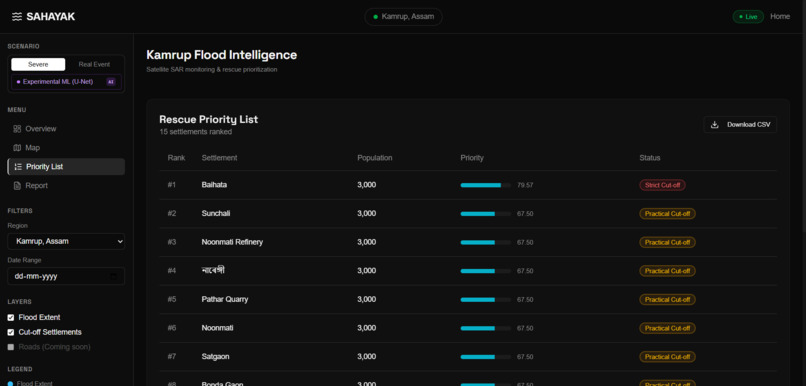Click the Map icon in menu
This screenshot has height=386, width=806.
17,148
